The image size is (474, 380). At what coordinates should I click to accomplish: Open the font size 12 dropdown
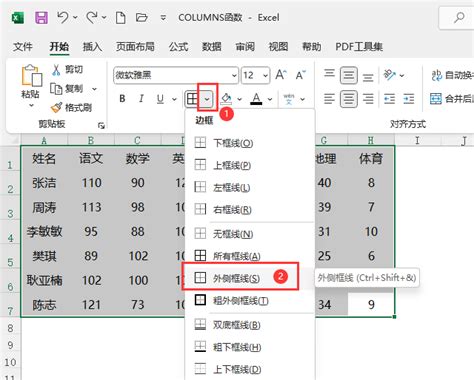pos(265,76)
